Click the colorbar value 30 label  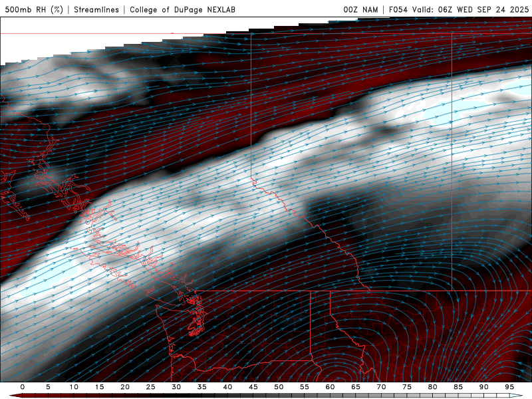tap(176, 387)
